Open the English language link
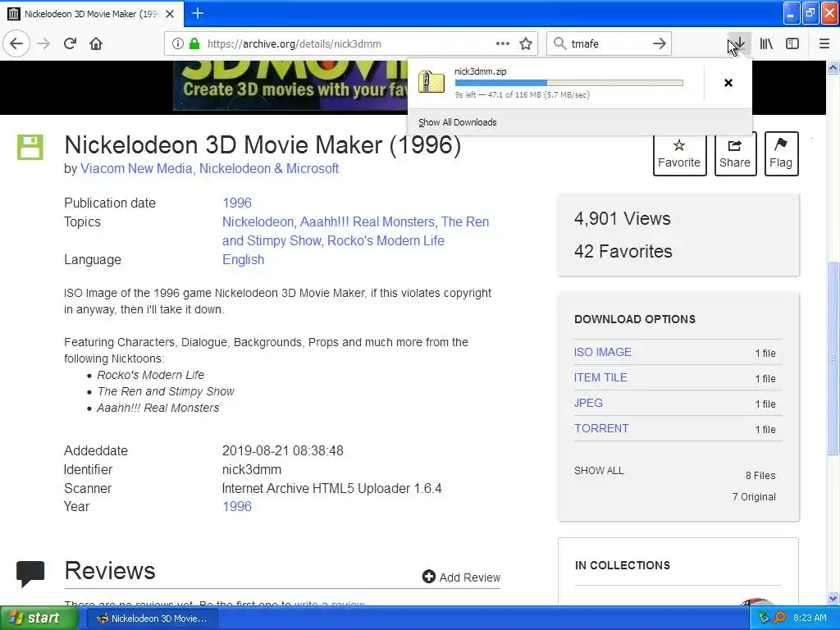 pyautogui.click(x=243, y=260)
